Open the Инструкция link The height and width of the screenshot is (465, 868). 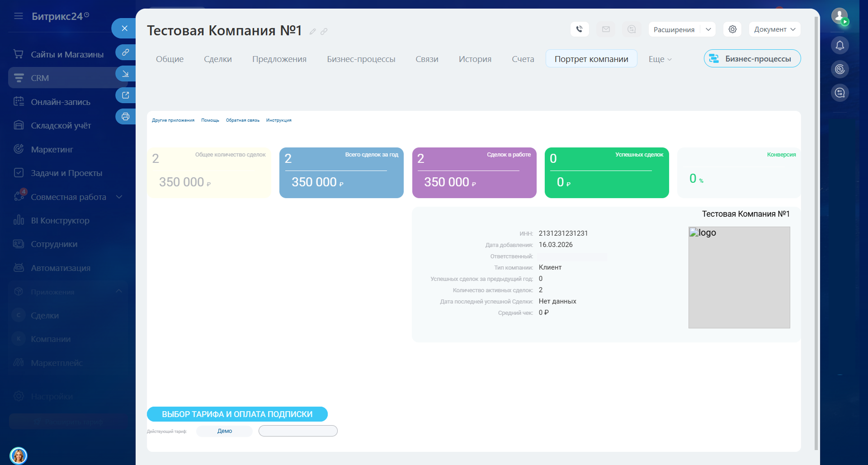(278, 120)
